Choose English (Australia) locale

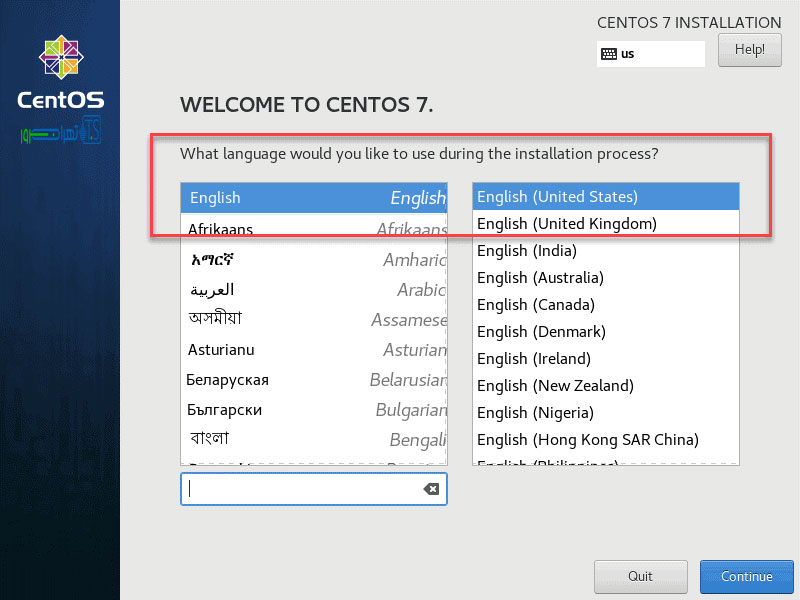tap(605, 278)
